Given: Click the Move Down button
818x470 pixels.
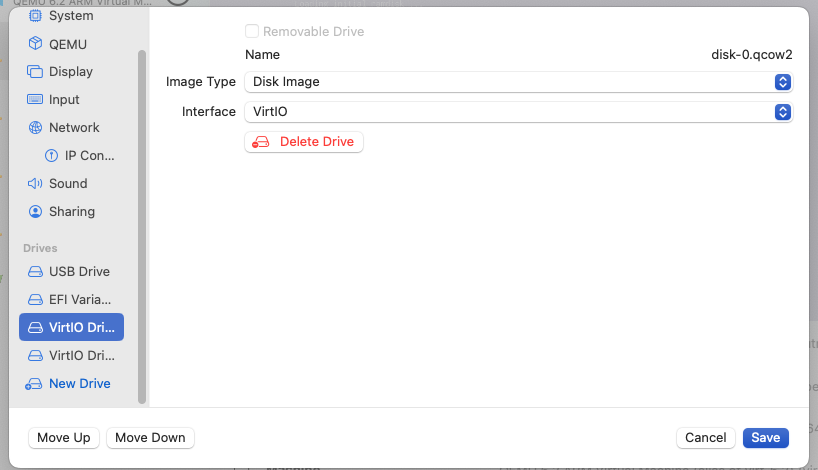Looking at the screenshot, I should click(x=150, y=438).
